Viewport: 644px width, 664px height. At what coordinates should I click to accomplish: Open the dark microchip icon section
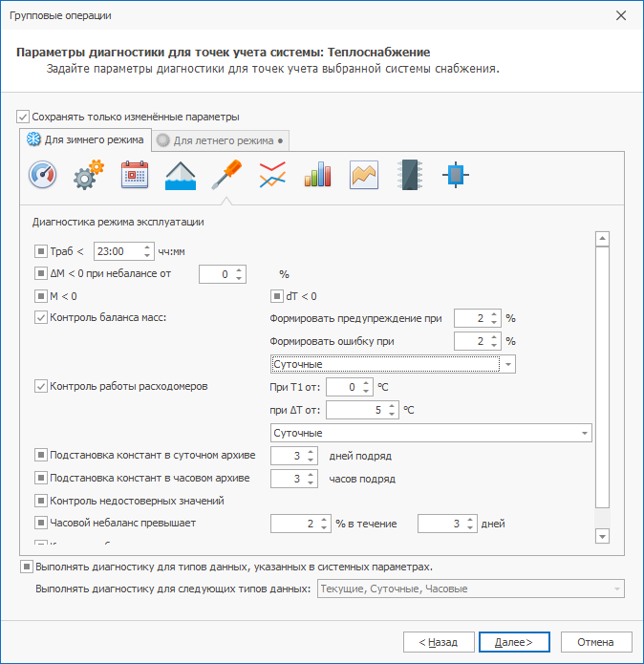point(409,175)
